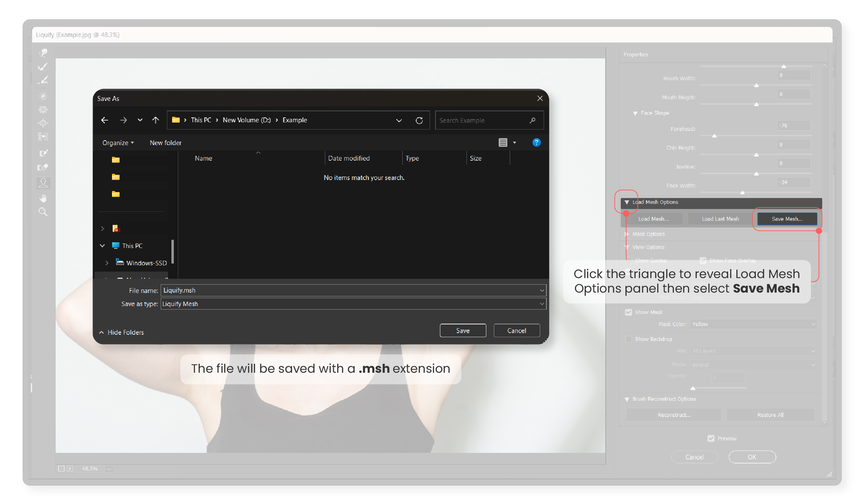Toggle Show Face Overlay checkbox
This screenshot has height=504, width=864.
(703, 260)
